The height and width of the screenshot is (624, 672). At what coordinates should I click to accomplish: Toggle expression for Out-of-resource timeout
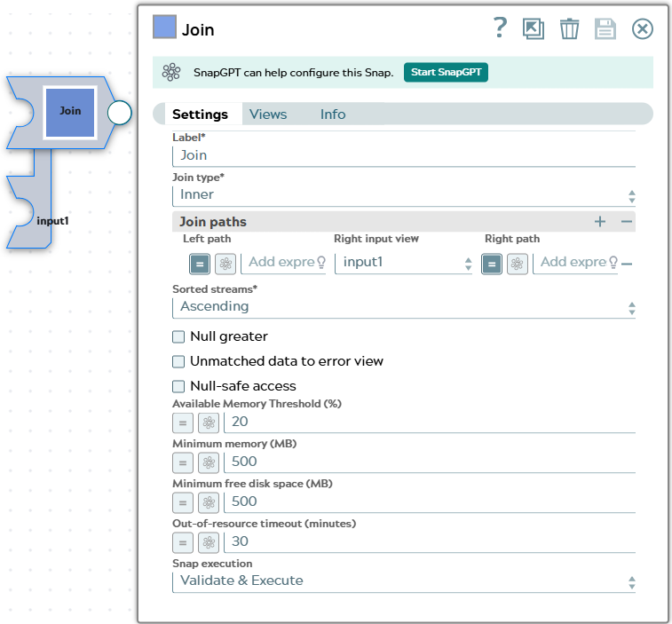(x=183, y=543)
